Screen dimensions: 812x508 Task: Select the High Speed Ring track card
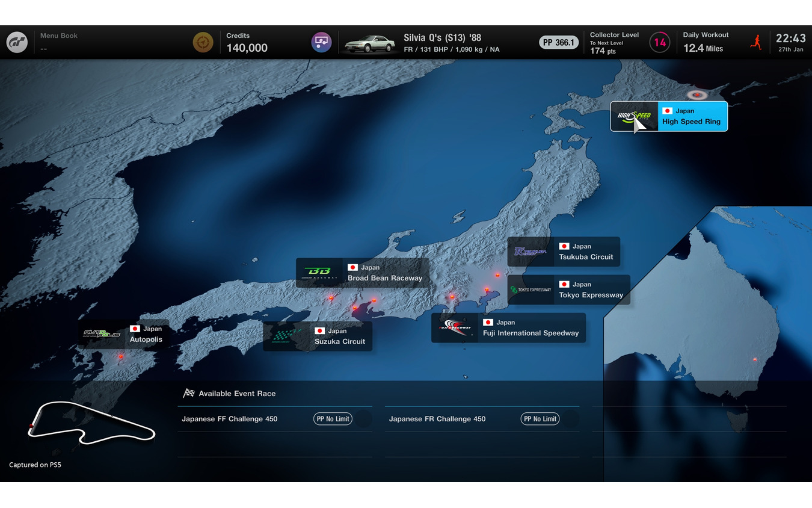click(669, 116)
